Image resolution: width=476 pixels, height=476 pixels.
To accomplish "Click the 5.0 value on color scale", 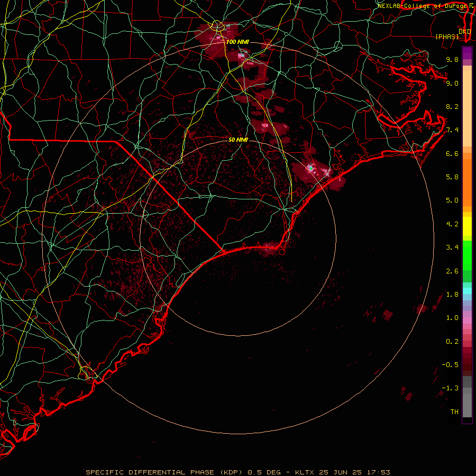I will pyautogui.click(x=452, y=200).
